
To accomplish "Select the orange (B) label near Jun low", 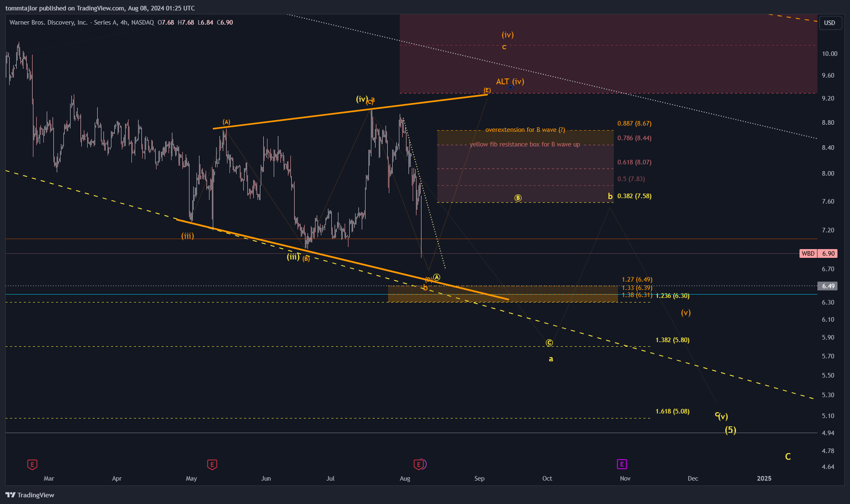I will coord(306,259).
